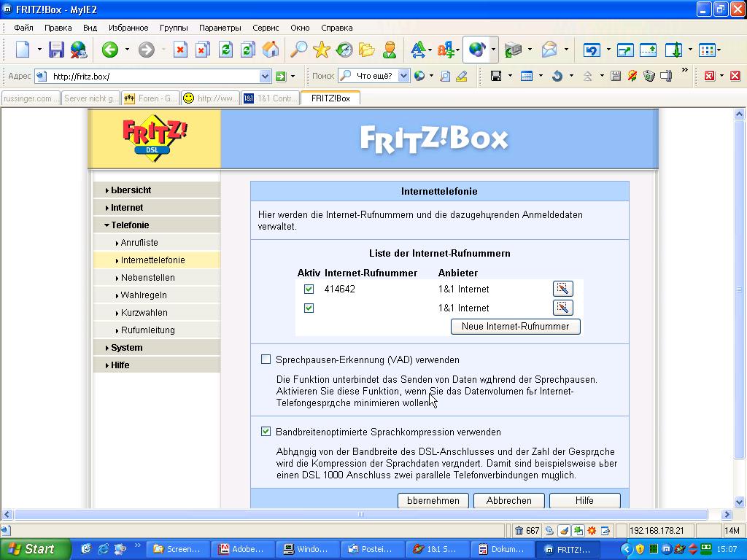Toggle Aktiv checkbox of second 1&1 Internet row
The image size is (747, 560).
tap(309, 308)
